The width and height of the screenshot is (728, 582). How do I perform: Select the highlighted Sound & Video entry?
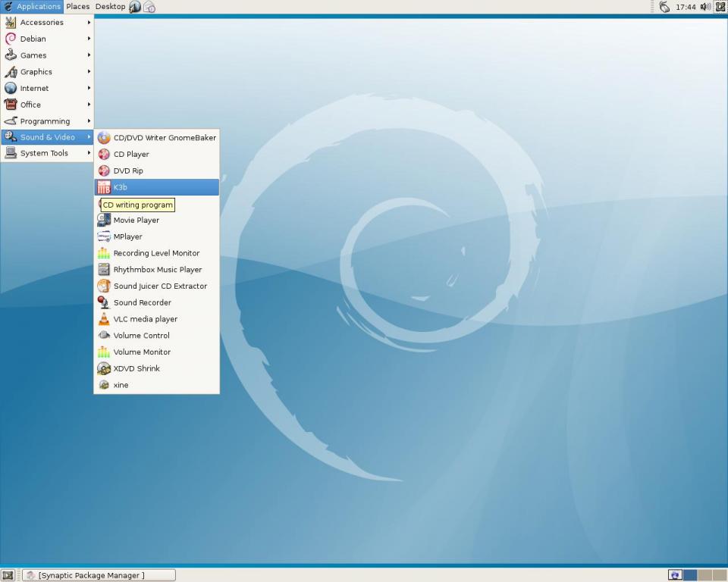click(x=47, y=137)
